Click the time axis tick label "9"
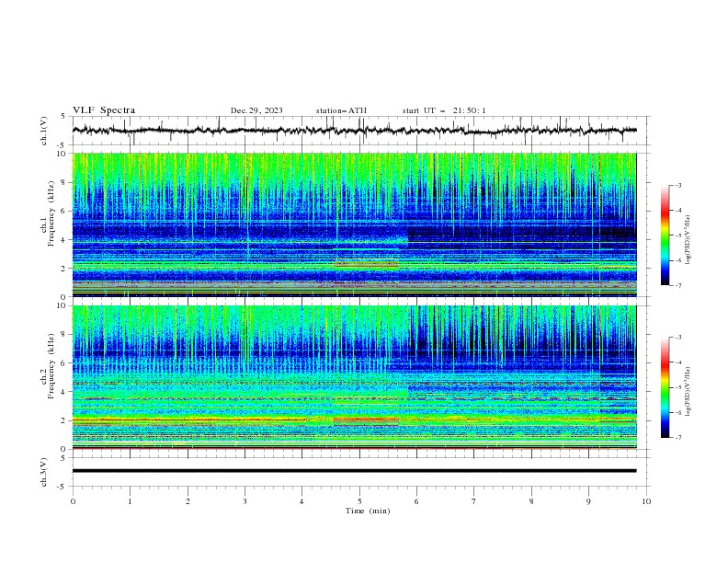Image resolution: width=728 pixels, height=563 pixels. tap(588, 501)
